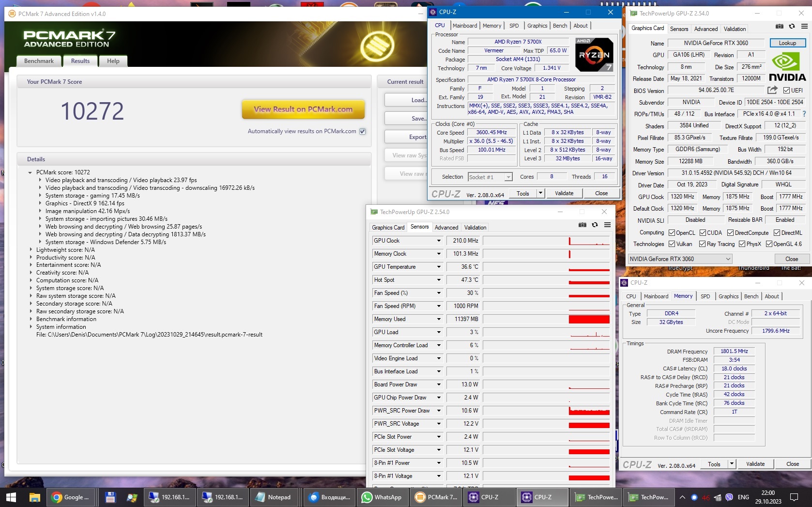The height and width of the screenshot is (507, 812).
Task: Open WhatsApp from the taskbar
Action: pyautogui.click(x=382, y=497)
